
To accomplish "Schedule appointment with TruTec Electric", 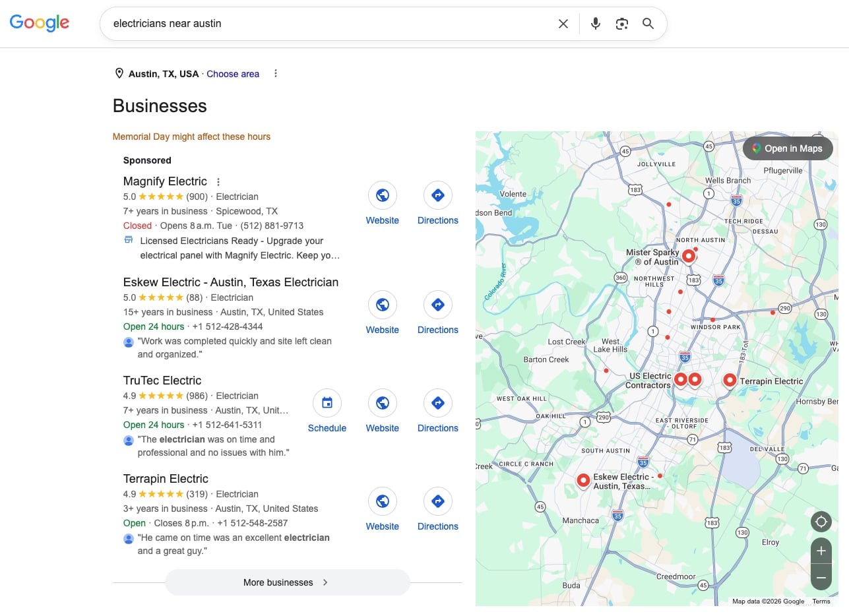I will [327, 403].
